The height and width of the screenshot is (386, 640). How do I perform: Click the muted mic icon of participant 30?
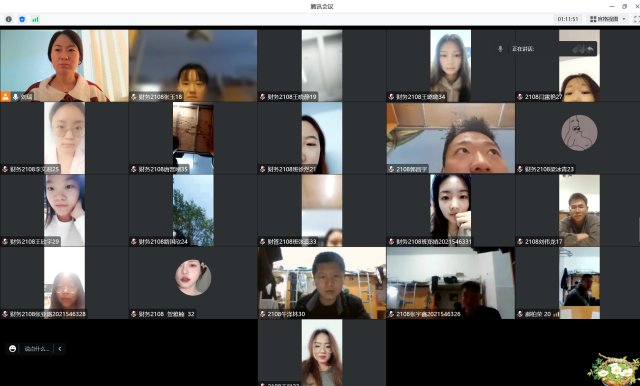click(x=262, y=314)
